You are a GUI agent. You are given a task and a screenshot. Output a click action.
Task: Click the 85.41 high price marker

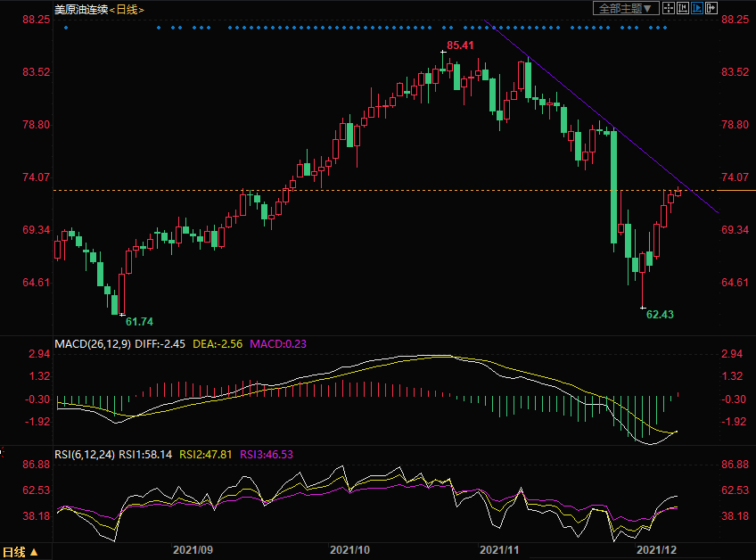click(x=459, y=45)
